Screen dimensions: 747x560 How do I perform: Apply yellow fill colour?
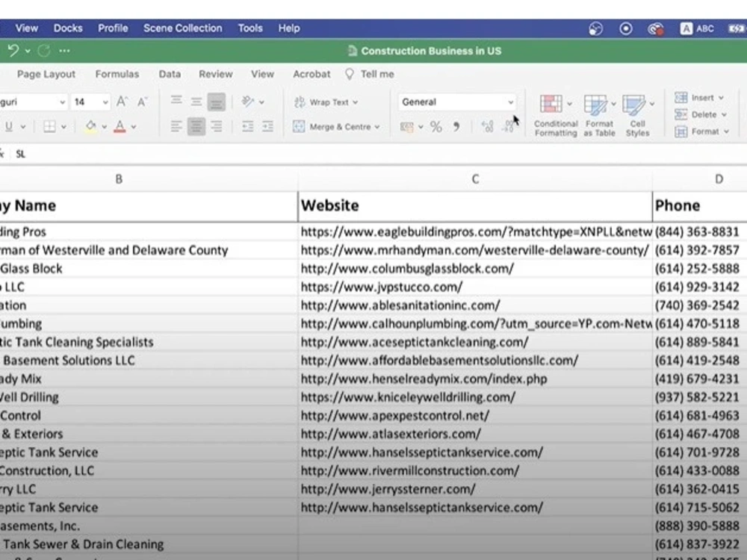coord(90,126)
